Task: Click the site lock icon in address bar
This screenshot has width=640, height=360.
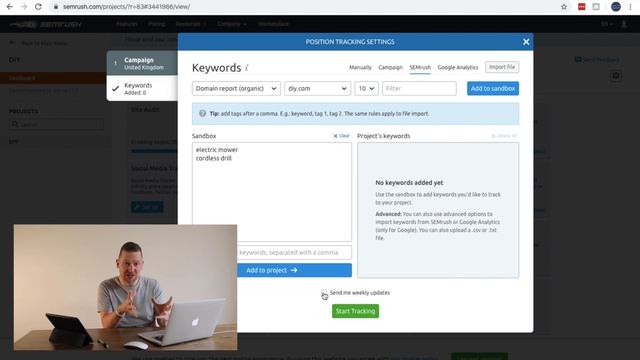Action: click(x=56, y=7)
